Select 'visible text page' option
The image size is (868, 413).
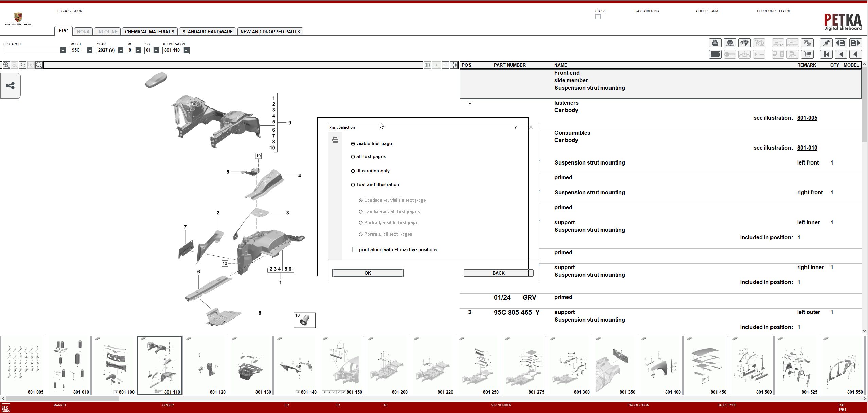click(371, 144)
